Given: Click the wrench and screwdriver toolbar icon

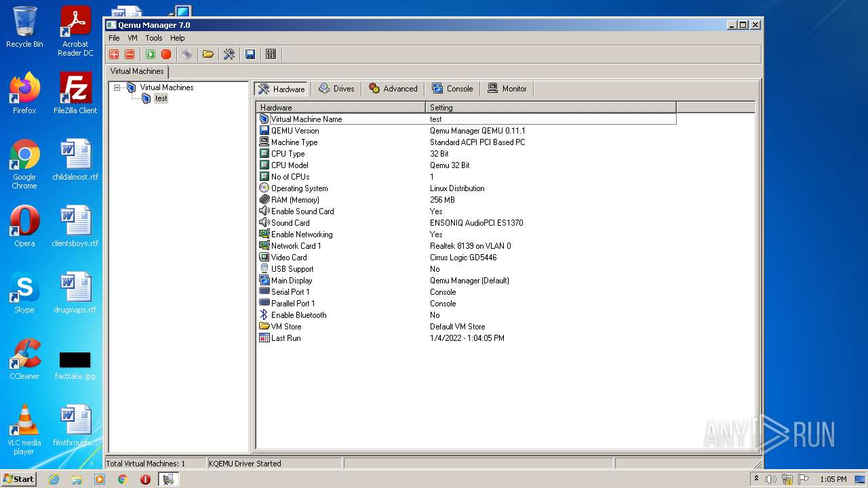Looking at the screenshot, I should coord(229,54).
